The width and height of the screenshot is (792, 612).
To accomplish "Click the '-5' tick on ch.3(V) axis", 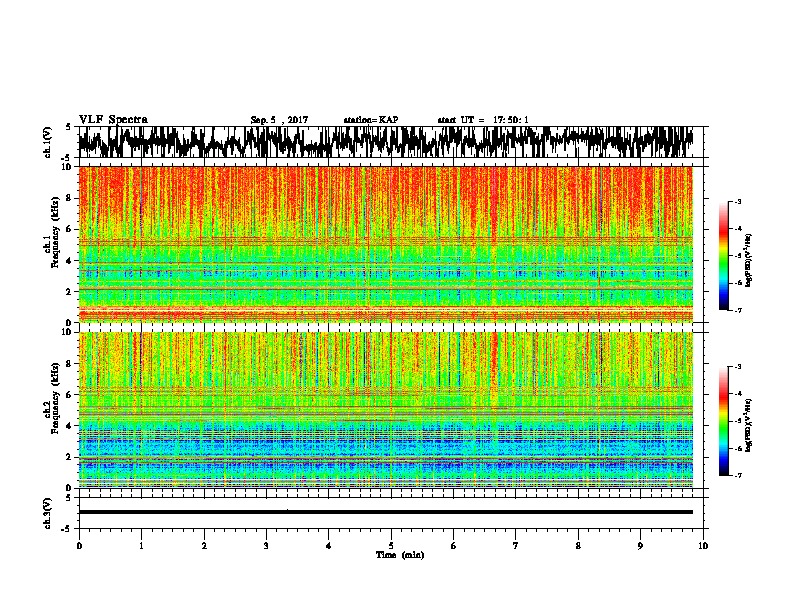I will (x=67, y=529).
